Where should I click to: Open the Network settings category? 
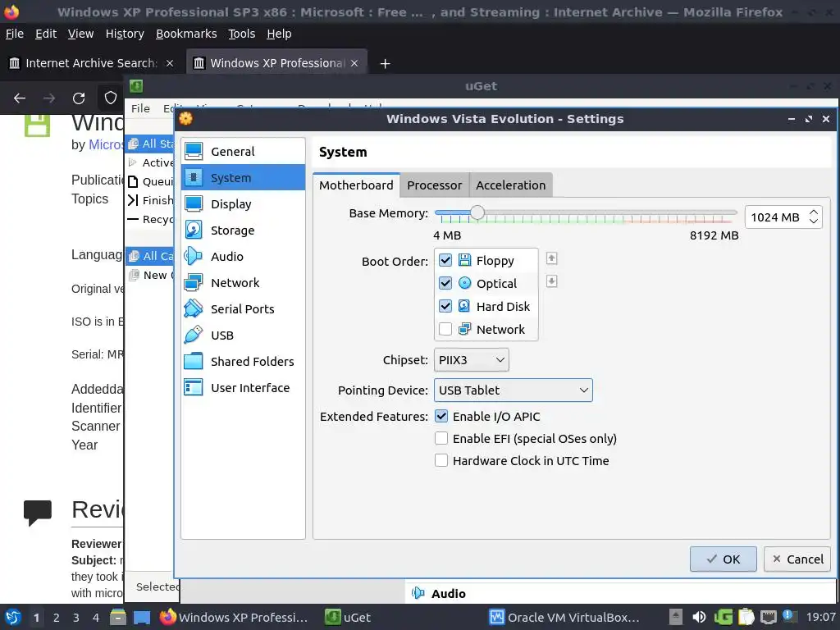pyautogui.click(x=243, y=283)
